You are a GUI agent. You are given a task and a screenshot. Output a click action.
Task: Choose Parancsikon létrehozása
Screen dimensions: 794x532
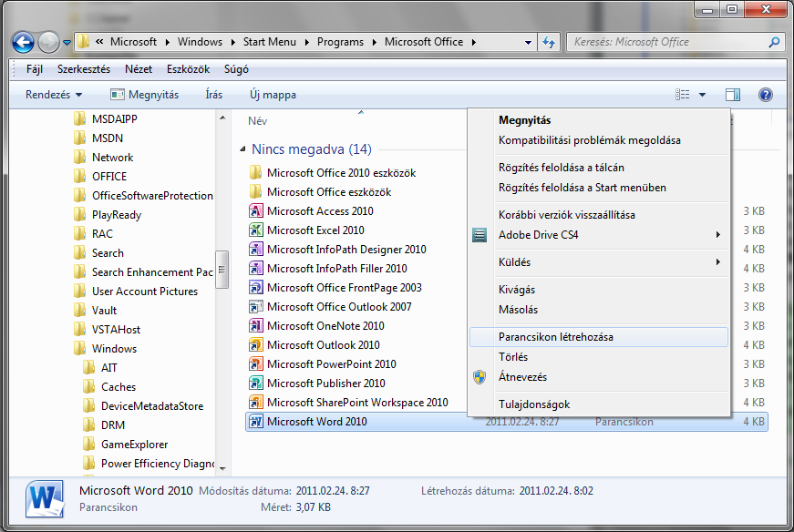pyautogui.click(x=599, y=337)
